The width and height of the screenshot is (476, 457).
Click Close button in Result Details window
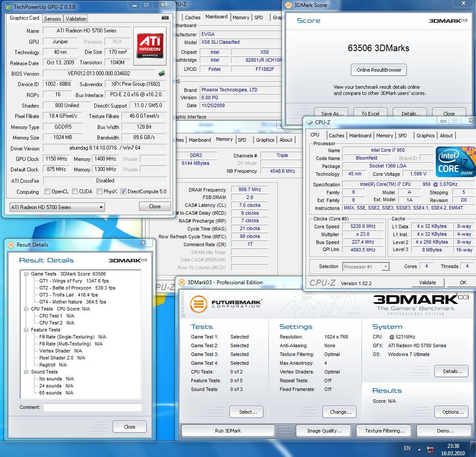point(130,427)
